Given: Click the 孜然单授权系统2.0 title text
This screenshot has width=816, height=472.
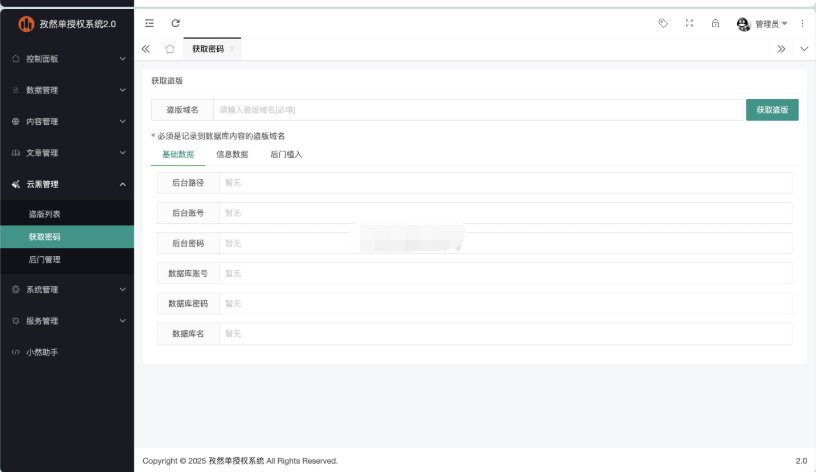Looking at the screenshot, I should coord(78,24).
